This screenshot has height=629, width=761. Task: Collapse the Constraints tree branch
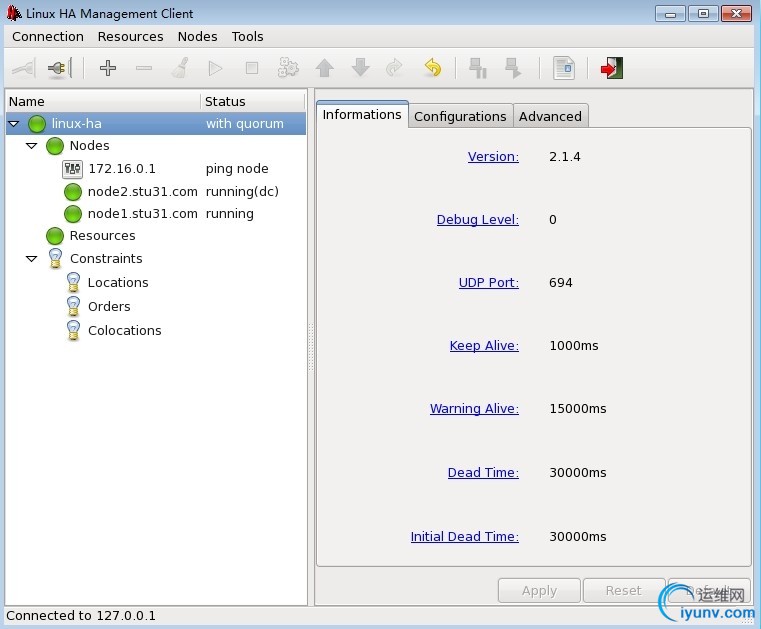32,259
